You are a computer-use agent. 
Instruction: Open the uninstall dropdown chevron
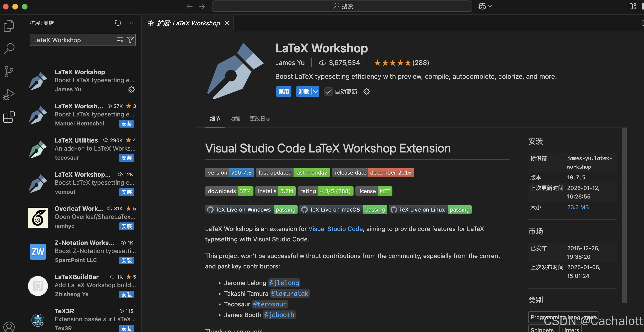click(x=316, y=92)
